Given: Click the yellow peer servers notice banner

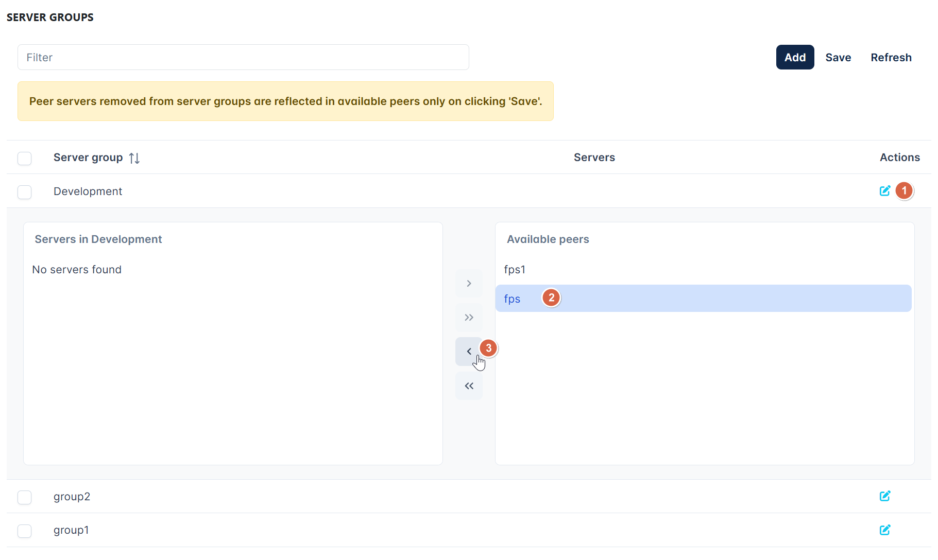Looking at the screenshot, I should (285, 101).
